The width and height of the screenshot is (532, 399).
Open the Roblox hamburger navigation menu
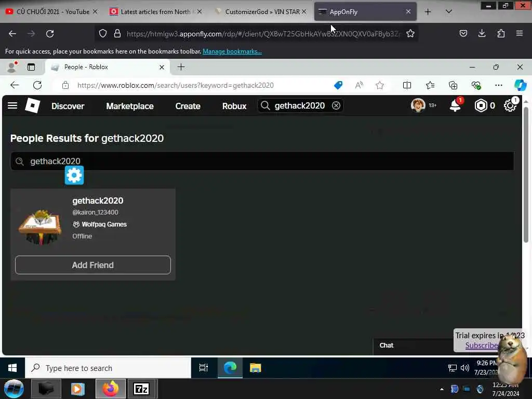(x=12, y=105)
